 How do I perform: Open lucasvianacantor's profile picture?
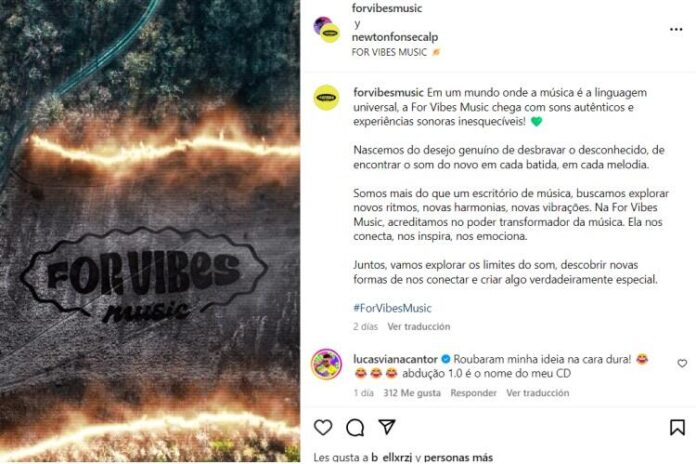[x=327, y=364]
